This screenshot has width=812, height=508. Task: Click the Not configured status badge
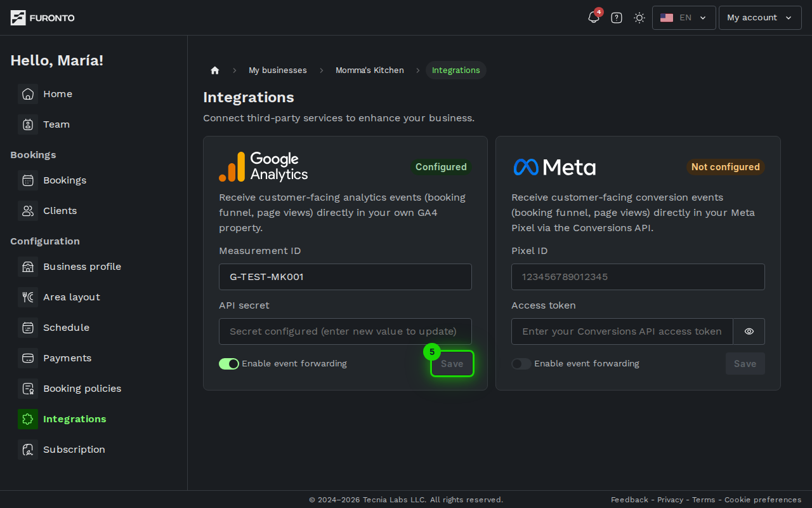click(726, 167)
